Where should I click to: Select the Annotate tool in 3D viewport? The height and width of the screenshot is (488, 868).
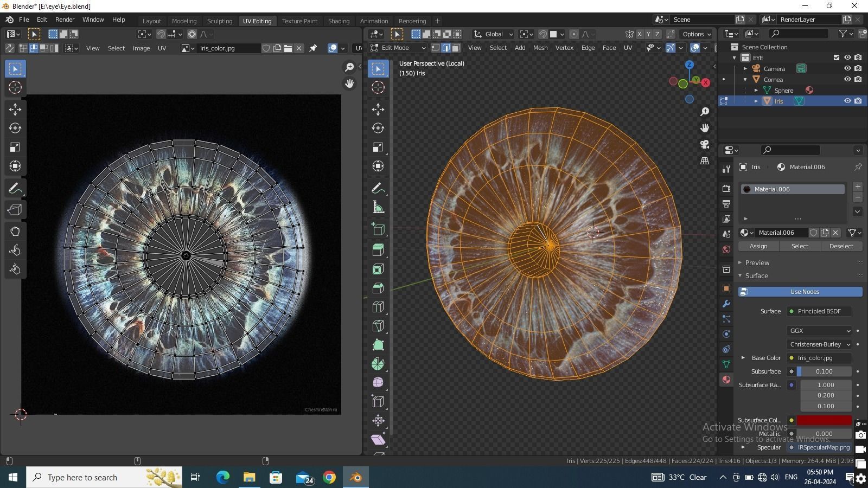coord(378,188)
